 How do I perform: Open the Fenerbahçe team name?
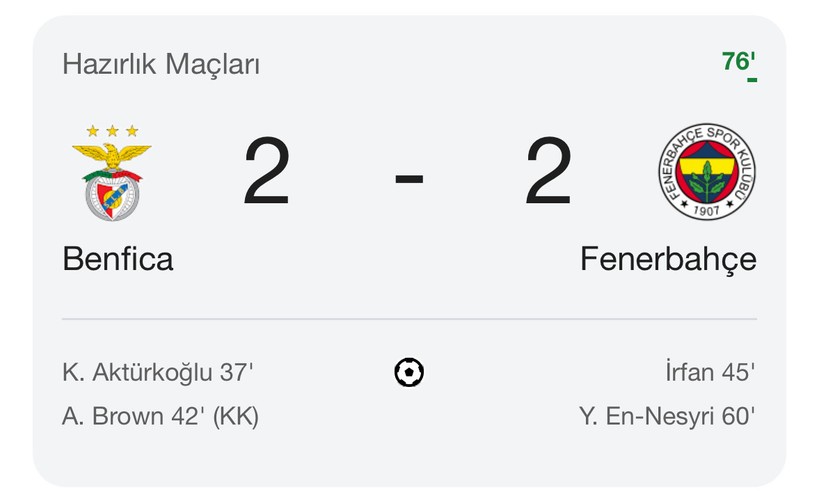tap(668, 260)
